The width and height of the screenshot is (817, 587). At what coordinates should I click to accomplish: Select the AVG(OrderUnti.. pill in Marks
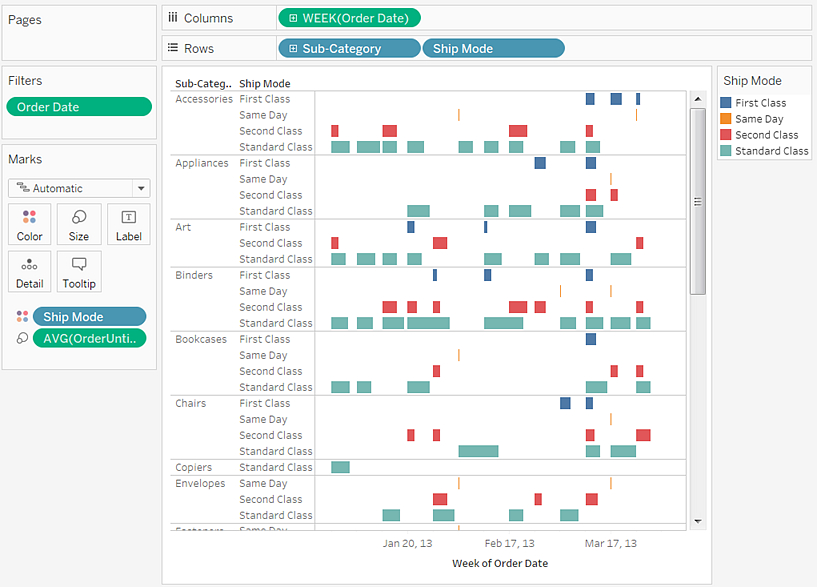coord(89,339)
